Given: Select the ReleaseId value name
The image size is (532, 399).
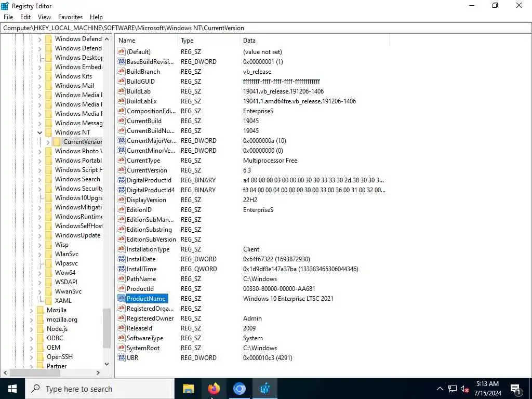Looking at the screenshot, I should coord(139,328).
